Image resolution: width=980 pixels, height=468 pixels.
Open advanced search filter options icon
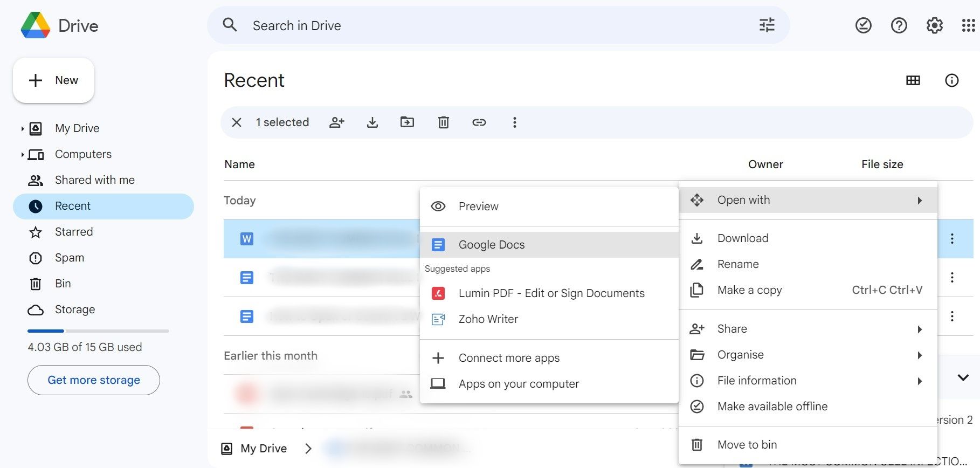tap(767, 25)
